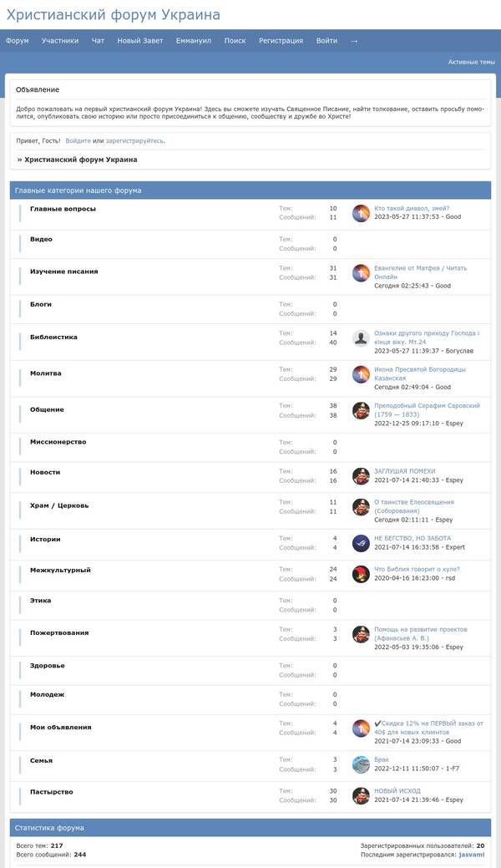Screen dimensions: 501x868
Task: Click the зарегистрируйтесь link
Action: tap(134, 141)
